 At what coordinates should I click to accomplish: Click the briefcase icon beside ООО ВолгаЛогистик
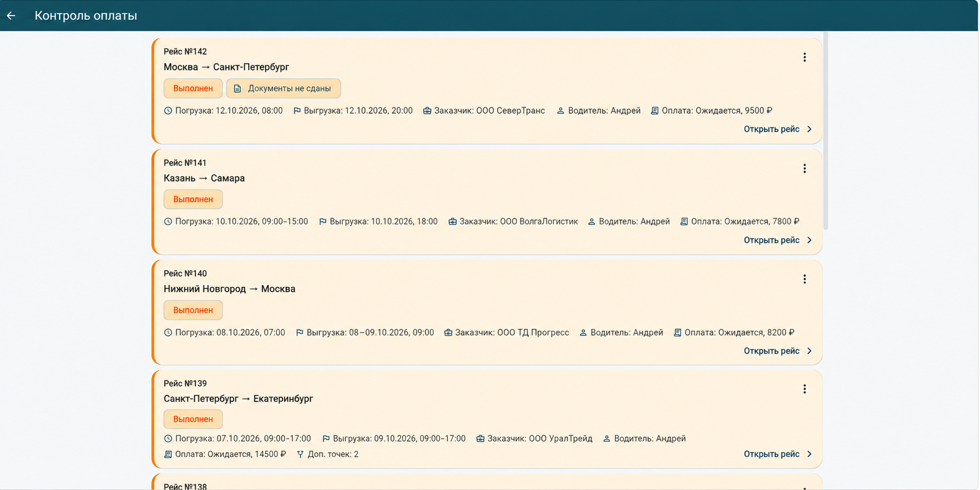452,222
